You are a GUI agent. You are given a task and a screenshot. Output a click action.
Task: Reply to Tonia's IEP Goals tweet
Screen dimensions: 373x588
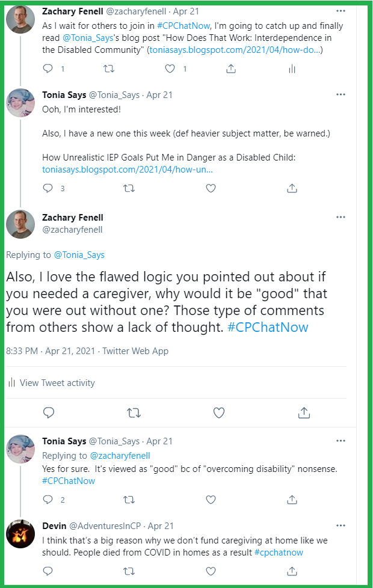click(x=49, y=188)
